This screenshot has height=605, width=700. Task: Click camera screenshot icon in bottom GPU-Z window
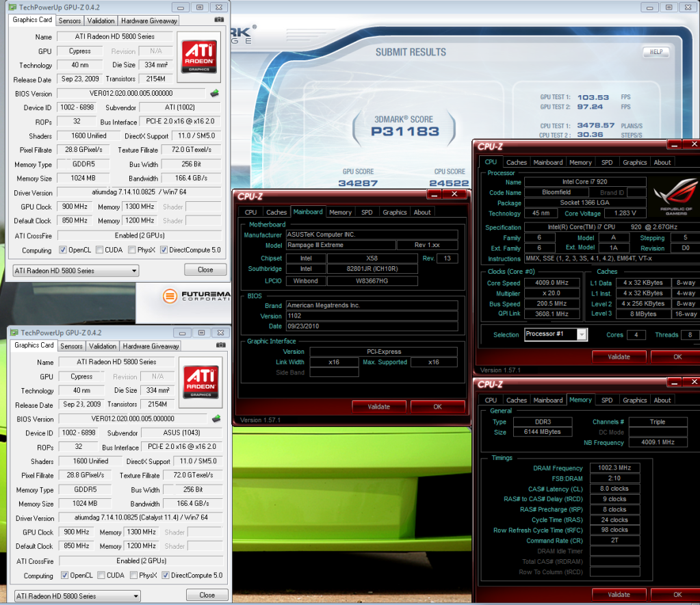coord(220,345)
